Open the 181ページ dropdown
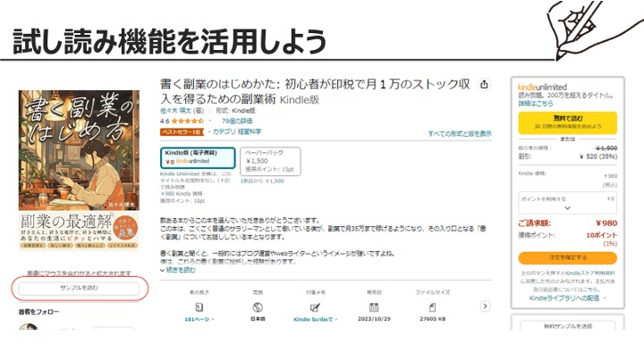The image size is (644, 362). click(x=199, y=319)
